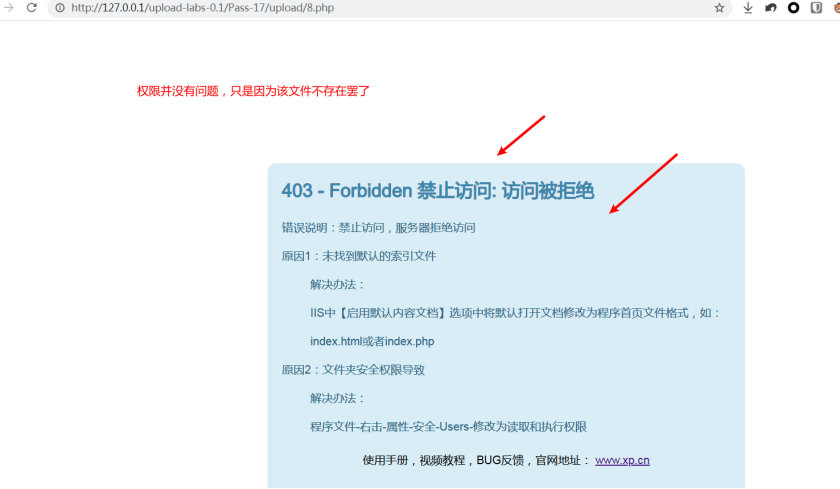Click the line 错误说明：禁止访问，服务器拒绝访问
This screenshot has width=840, height=489.
378,228
